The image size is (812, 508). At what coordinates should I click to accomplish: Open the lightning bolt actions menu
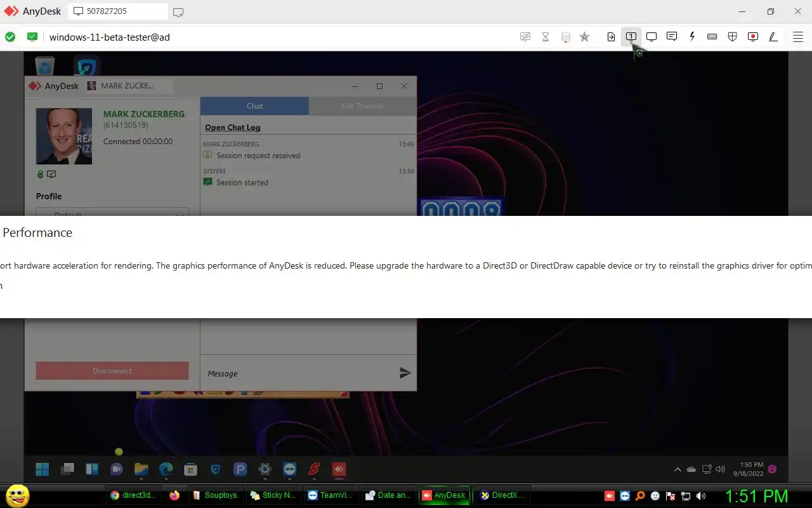point(692,37)
